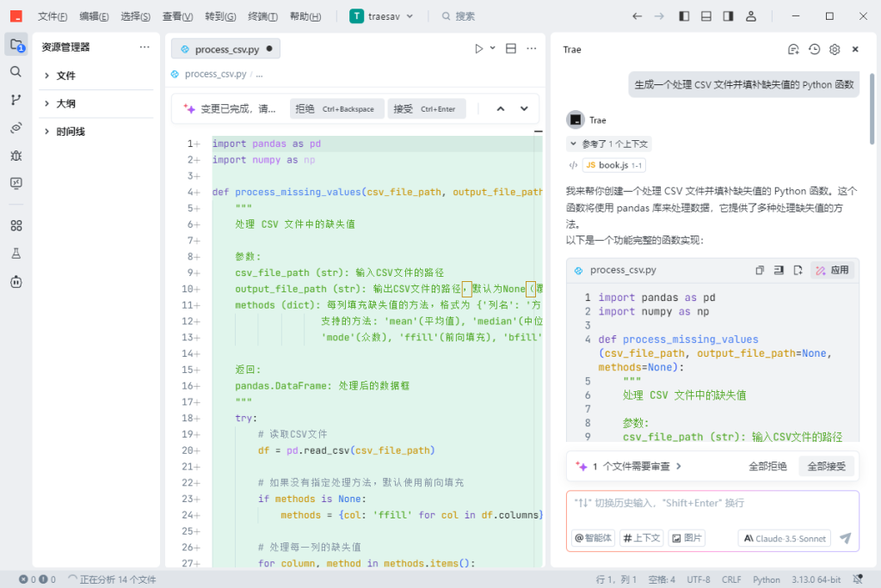Go back with the left arrow
Screen dimensions: 881x588
click(x=637, y=16)
